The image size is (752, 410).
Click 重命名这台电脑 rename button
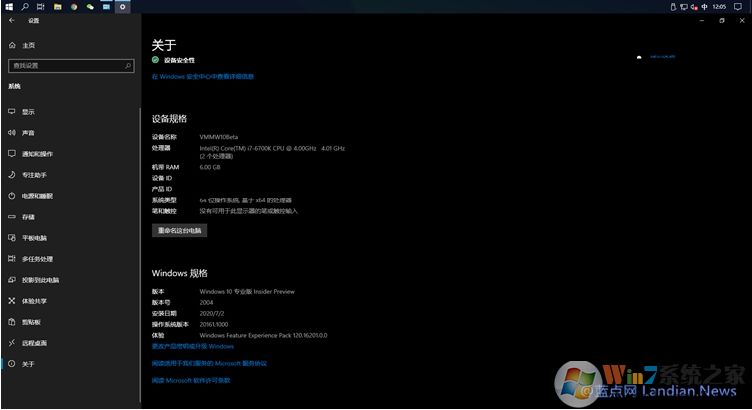pos(179,231)
